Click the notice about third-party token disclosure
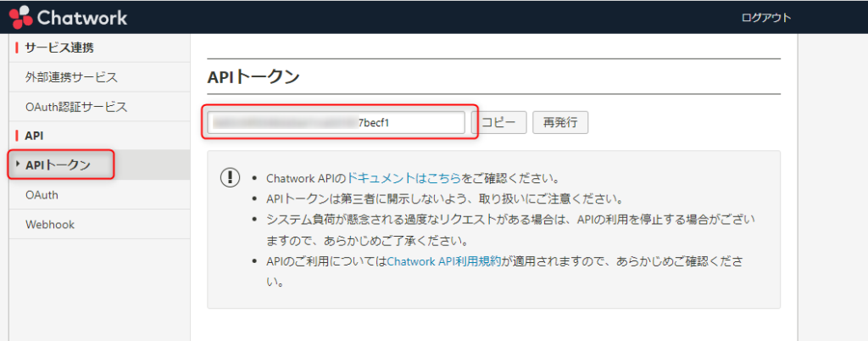 (x=444, y=199)
